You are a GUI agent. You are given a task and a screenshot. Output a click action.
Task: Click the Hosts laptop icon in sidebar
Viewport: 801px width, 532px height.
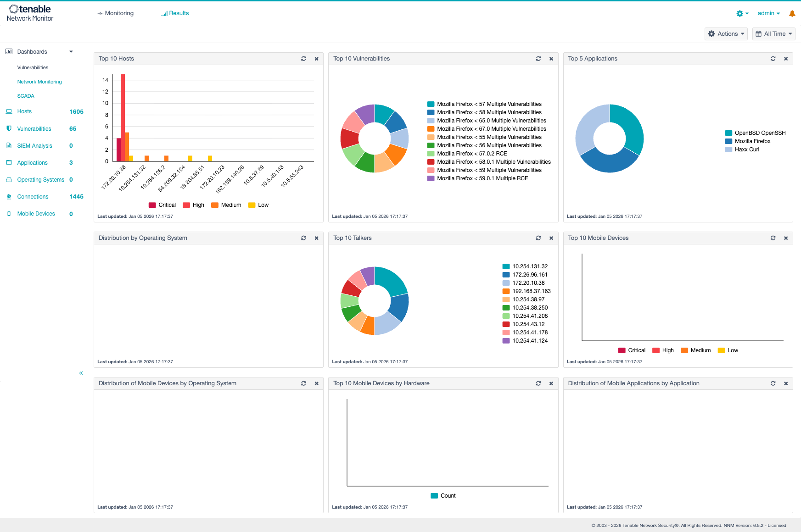coord(9,111)
